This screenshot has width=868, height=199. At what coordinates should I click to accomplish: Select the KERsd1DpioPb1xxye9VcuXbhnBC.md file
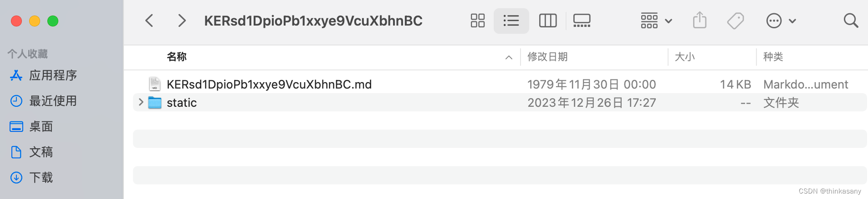[269, 84]
